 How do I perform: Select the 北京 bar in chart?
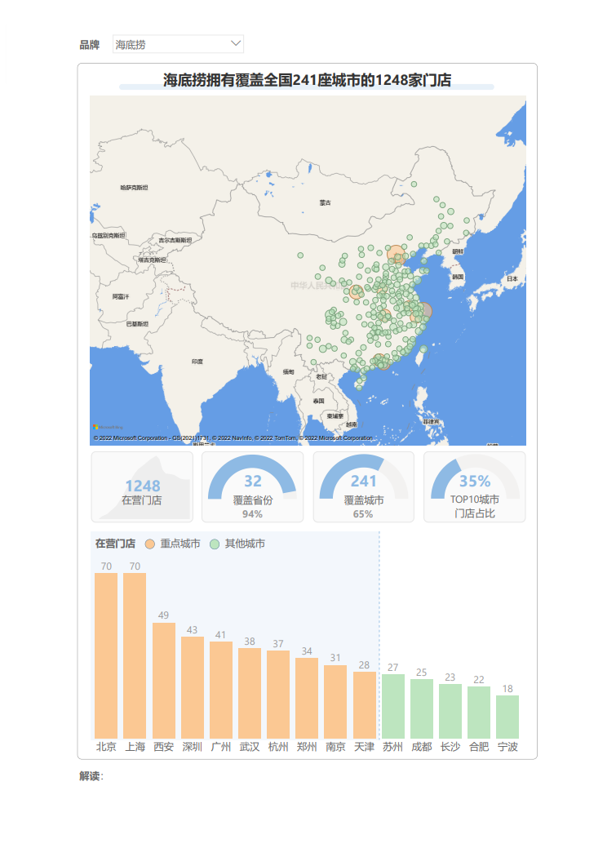106,655
